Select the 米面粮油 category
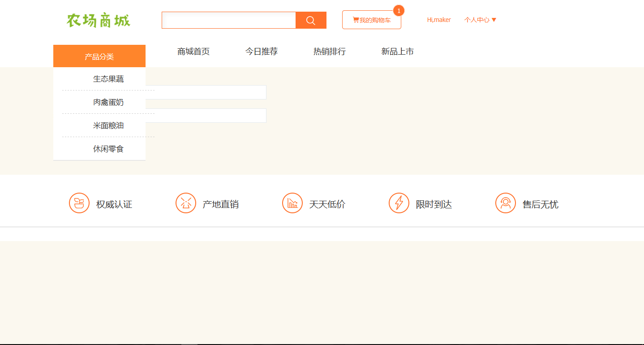The height and width of the screenshot is (345, 644). [x=108, y=125]
